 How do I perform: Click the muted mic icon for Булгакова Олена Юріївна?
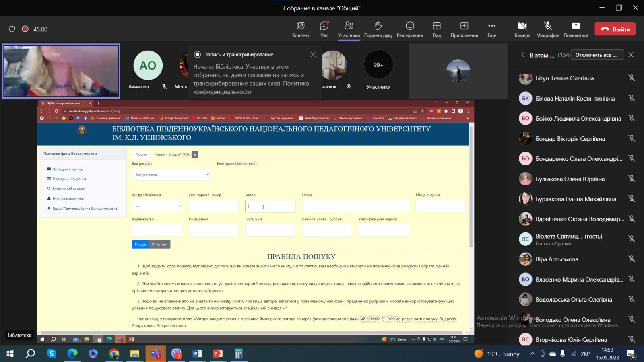(632, 179)
